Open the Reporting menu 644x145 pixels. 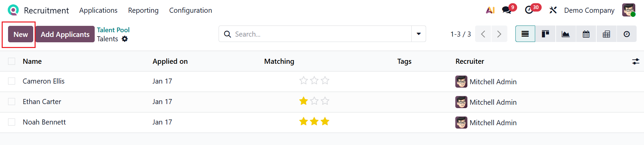coord(143,10)
